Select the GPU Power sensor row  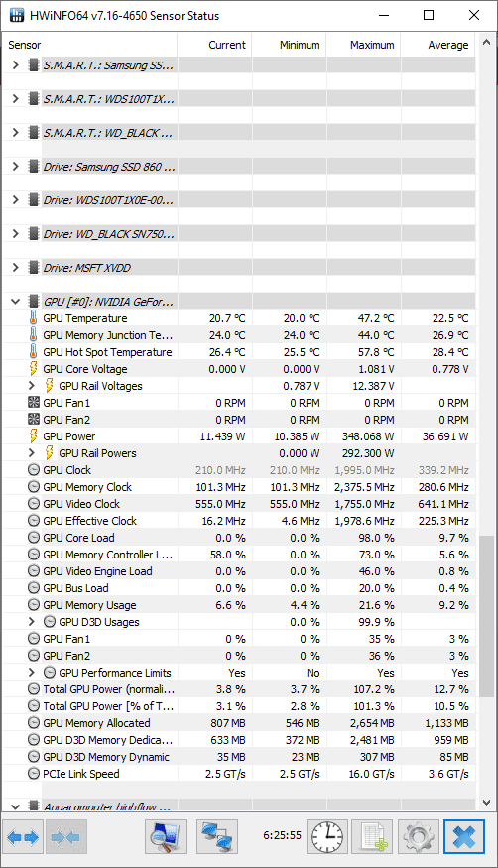click(x=238, y=436)
